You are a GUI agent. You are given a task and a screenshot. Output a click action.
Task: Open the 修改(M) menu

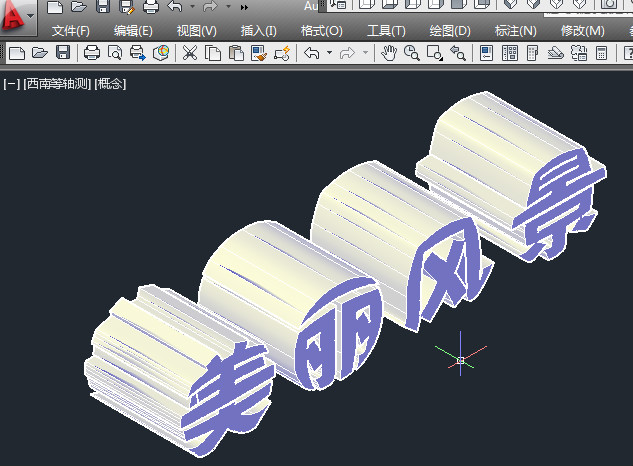pos(582,31)
